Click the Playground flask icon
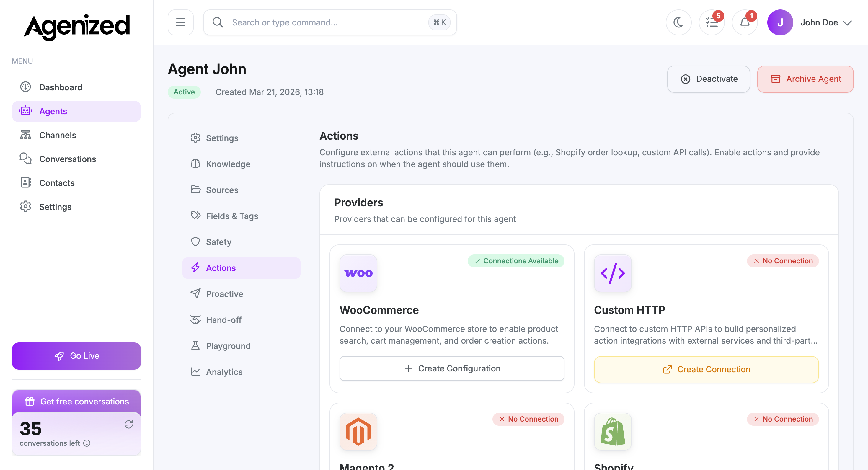 tap(195, 345)
